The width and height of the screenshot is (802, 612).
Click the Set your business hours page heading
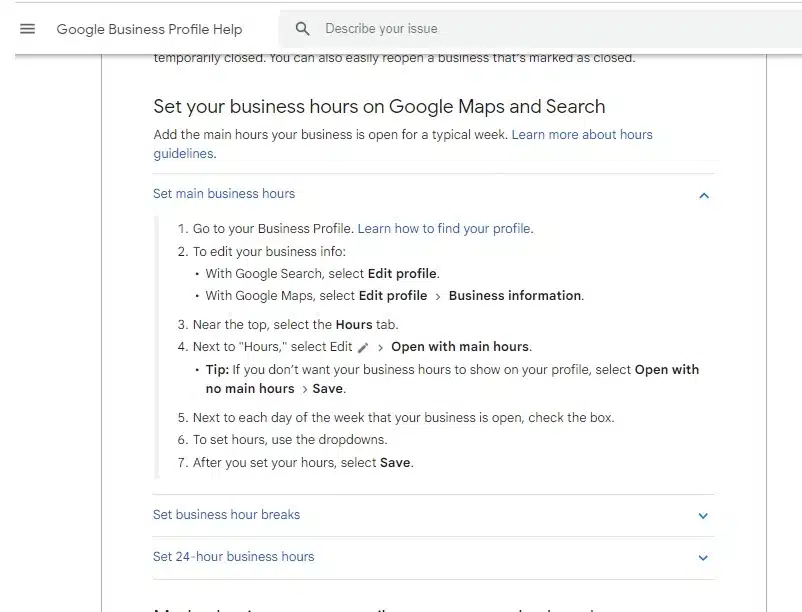(379, 106)
